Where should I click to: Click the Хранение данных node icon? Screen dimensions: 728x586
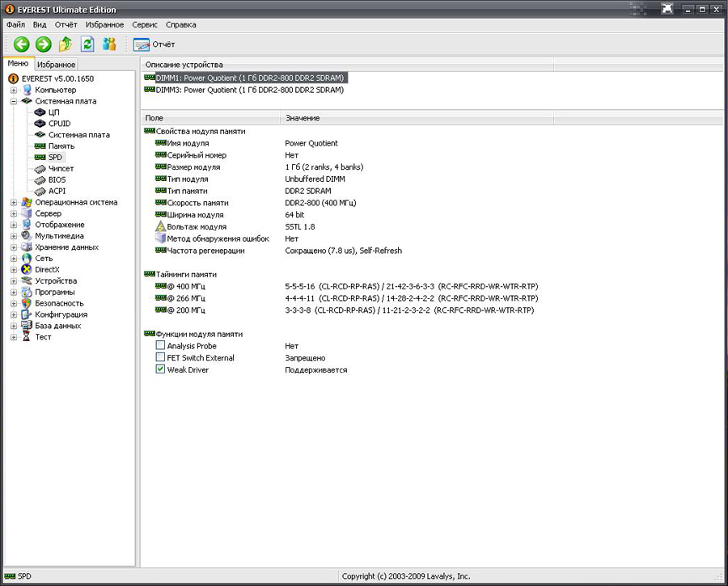(27, 247)
